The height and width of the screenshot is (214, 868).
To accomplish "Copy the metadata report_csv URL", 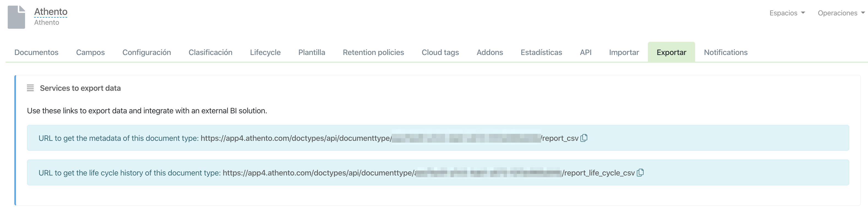I will (x=584, y=138).
